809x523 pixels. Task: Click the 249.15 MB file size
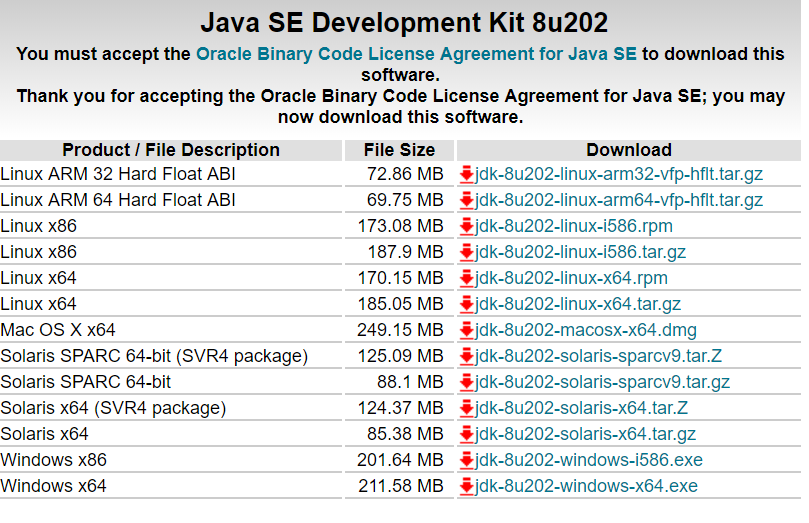coord(400,330)
